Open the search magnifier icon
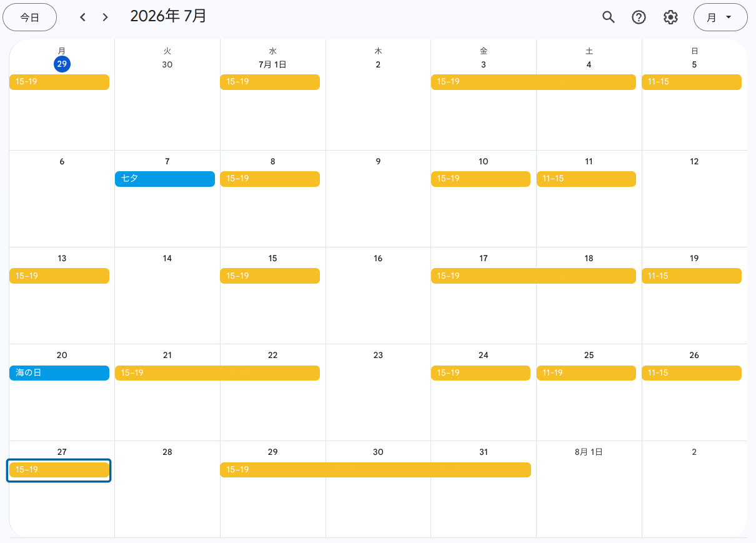This screenshot has height=543, width=756. [x=609, y=17]
